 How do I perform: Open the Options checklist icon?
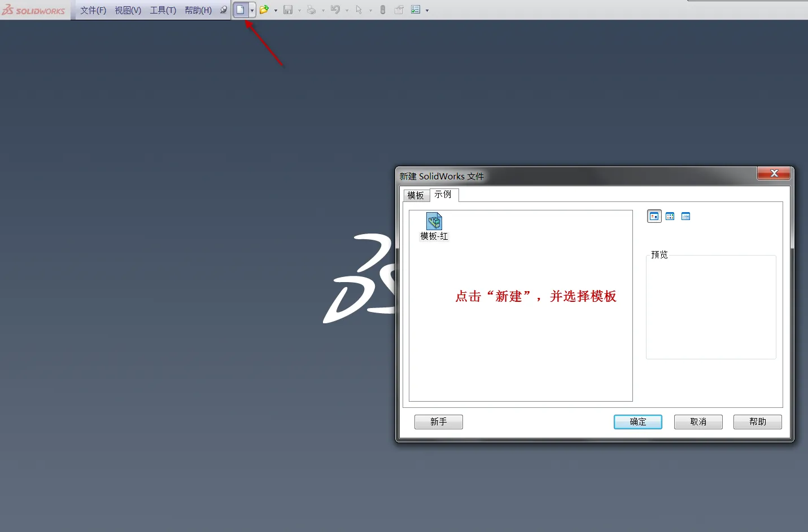[416, 10]
